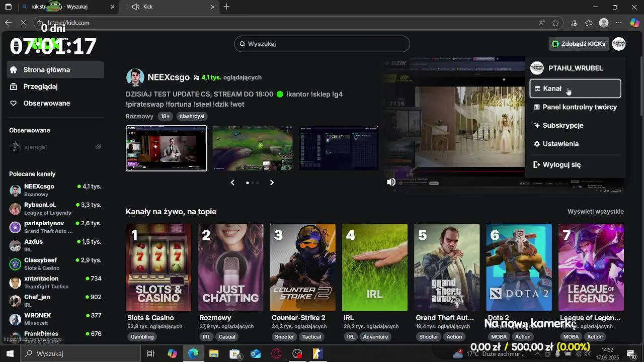
Task: Open recommended channel xntentacion
Action: pos(55,282)
